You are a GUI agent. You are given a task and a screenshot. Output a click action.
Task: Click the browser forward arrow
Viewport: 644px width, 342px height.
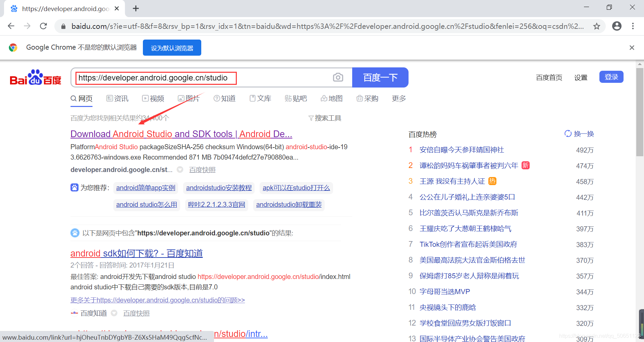pyautogui.click(x=27, y=26)
